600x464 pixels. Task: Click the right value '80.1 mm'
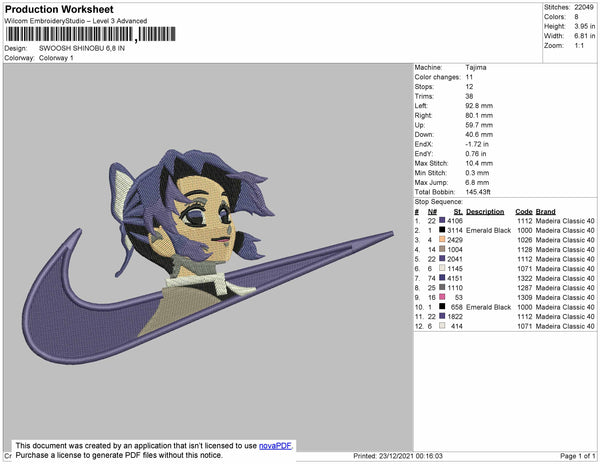coord(479,115)
